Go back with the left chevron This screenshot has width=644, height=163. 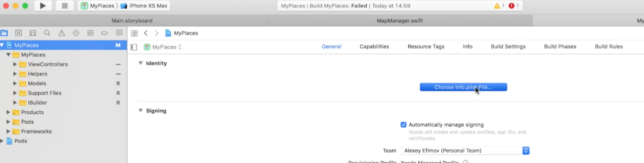pos(146,33)
